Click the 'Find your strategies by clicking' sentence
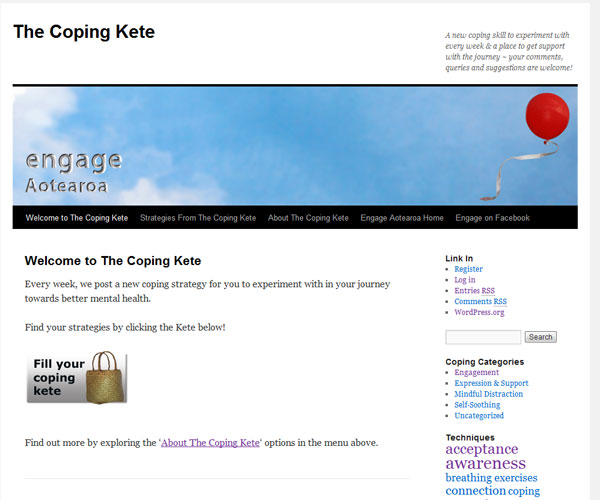Image resolution: width=600 pixels, height=500 pixels. tap(125, 327)
